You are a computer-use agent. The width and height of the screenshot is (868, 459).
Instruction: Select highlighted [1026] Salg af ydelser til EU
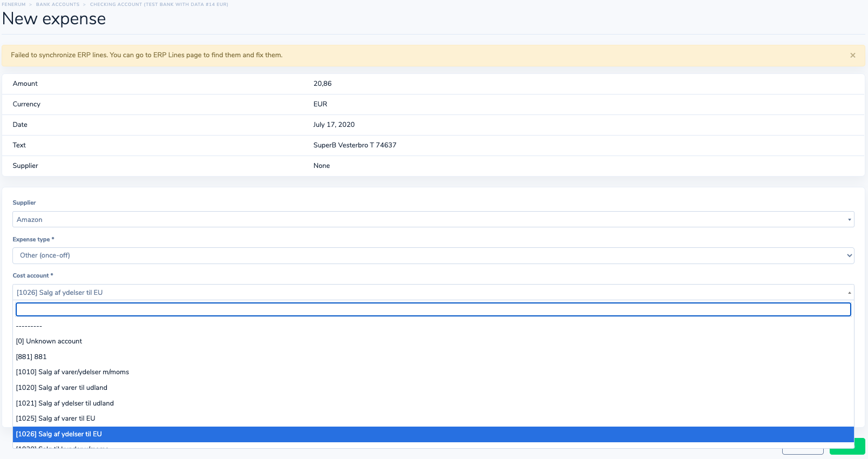pyautogui.click(x=433, y=434)
